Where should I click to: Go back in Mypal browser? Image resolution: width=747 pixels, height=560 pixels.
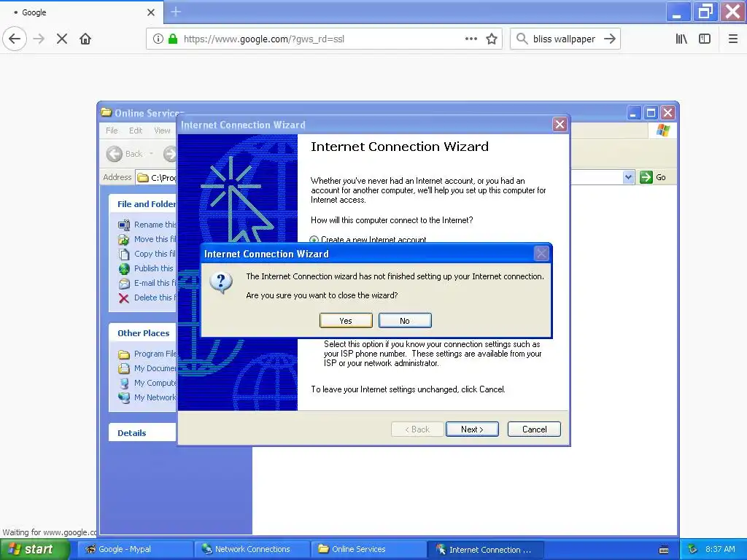pyautogui.click(x=15, y=39)
